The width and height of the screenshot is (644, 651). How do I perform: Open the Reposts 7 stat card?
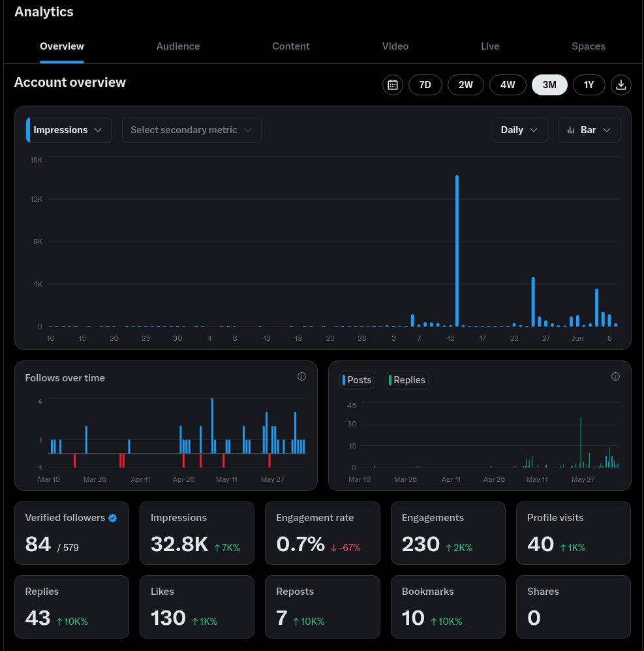[322, 607]
